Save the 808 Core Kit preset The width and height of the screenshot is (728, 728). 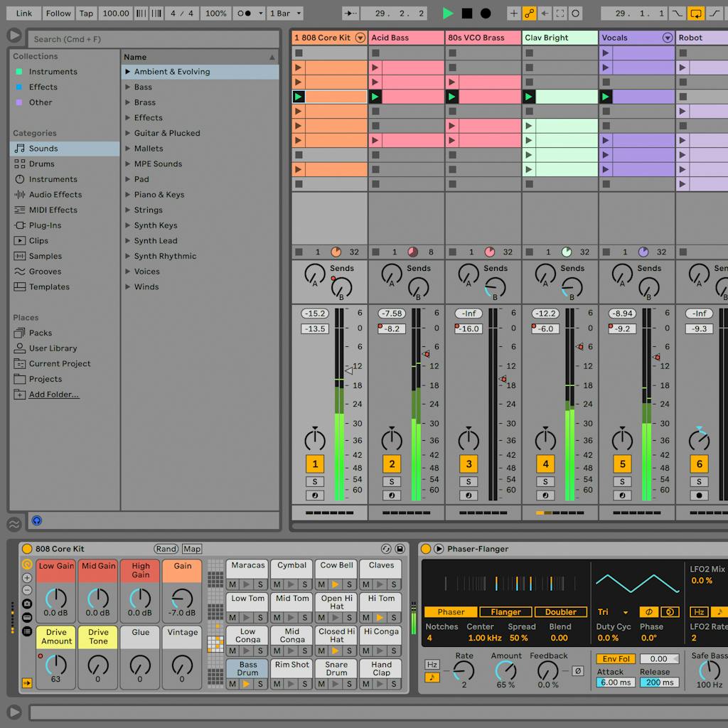(x=400, y=549)
